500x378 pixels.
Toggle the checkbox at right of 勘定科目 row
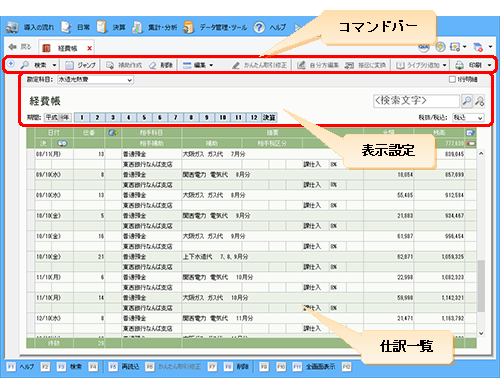pyautogui.click(x=452, y=79)
